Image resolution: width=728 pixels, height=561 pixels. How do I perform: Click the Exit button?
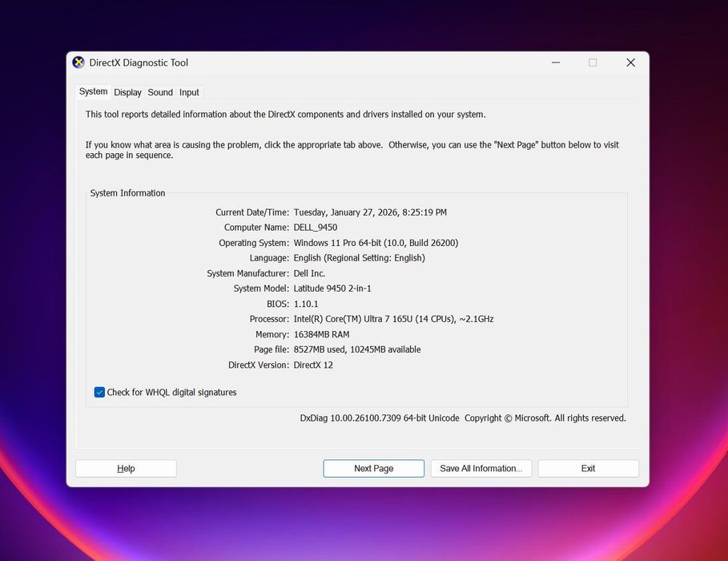tap(589, 469)
